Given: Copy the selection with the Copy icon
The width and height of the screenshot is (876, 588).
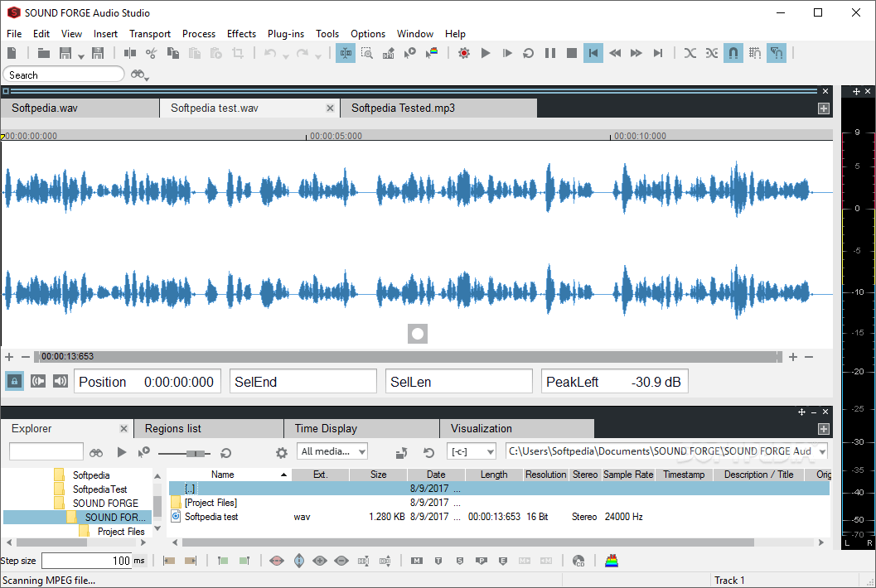Looking at the screenshot, I should coord(173,53).
